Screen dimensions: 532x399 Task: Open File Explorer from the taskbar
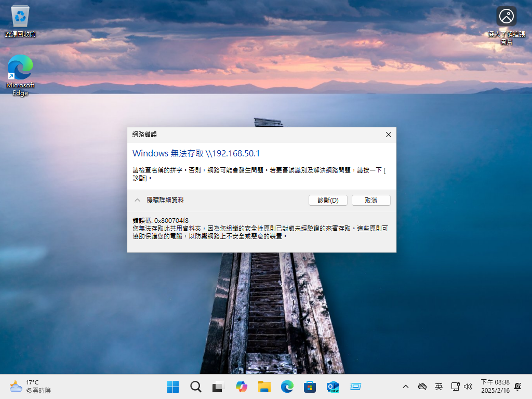point(264,387)
